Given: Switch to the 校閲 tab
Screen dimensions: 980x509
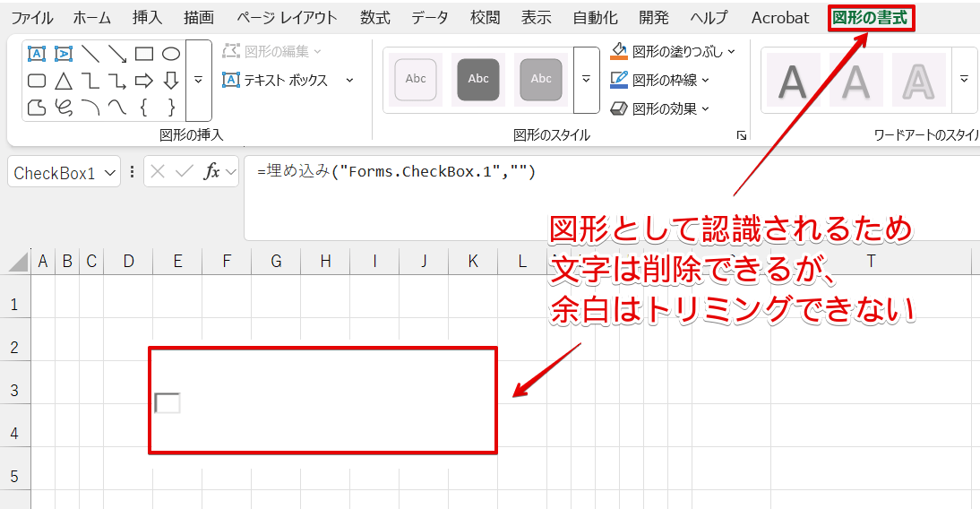Looking at the screenshot, I should pos(485,18).
